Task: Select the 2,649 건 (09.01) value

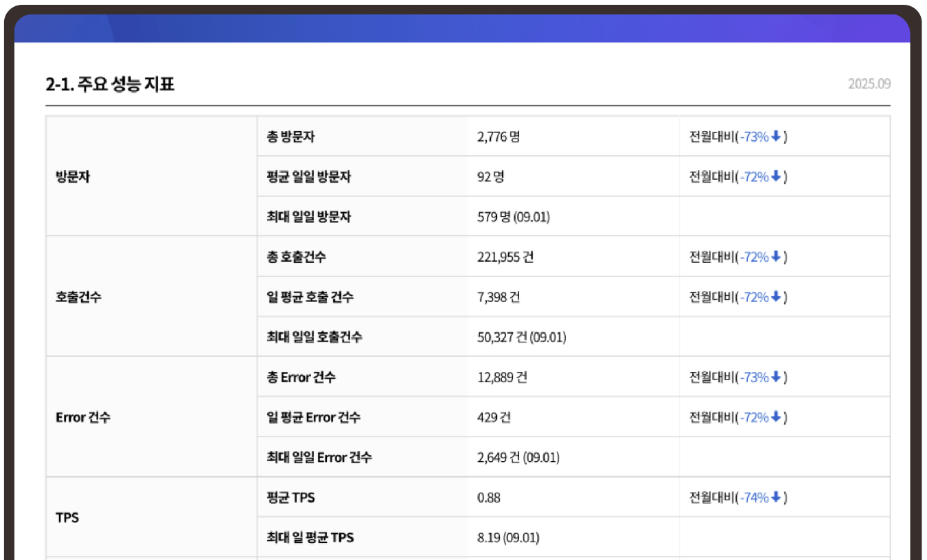Action: click(x=518, y=457)
